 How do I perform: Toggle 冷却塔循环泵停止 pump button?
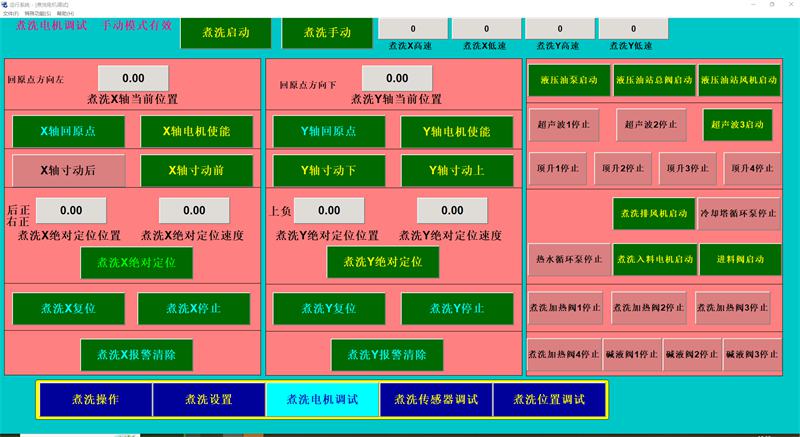click(x=738, y=213)
